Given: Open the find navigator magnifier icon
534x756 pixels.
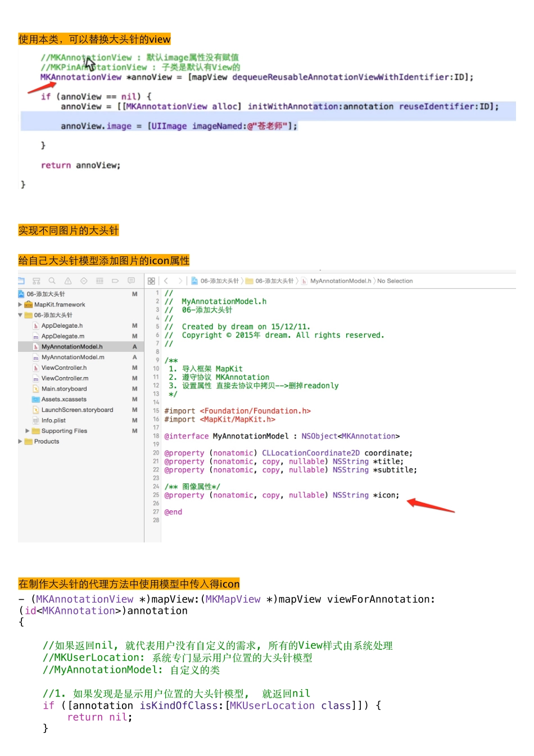Looking at the screenshot, I should 52,280.
